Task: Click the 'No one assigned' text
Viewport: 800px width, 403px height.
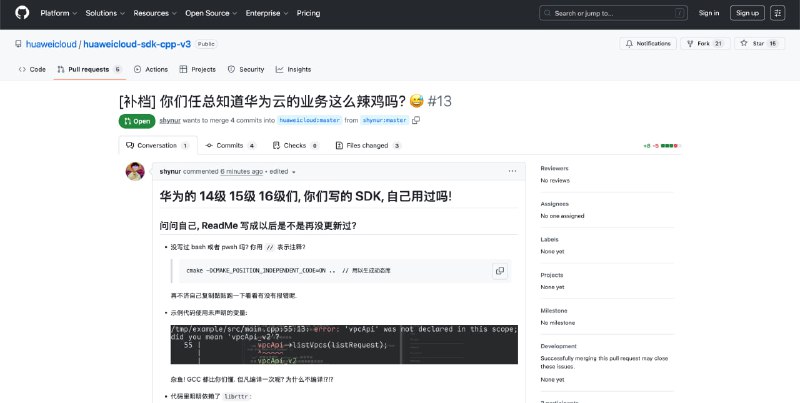Action: [562, 216]
